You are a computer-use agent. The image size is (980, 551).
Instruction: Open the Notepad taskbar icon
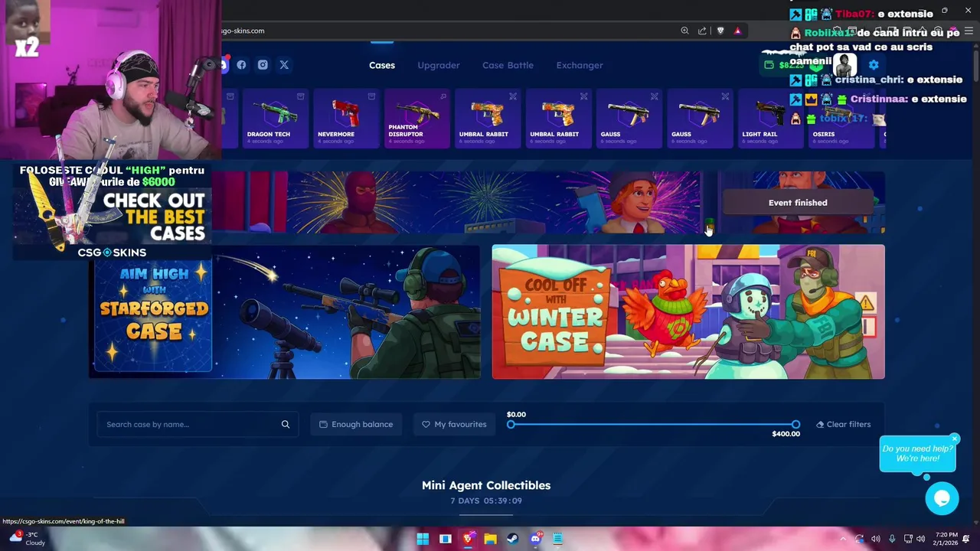[558, 539]
